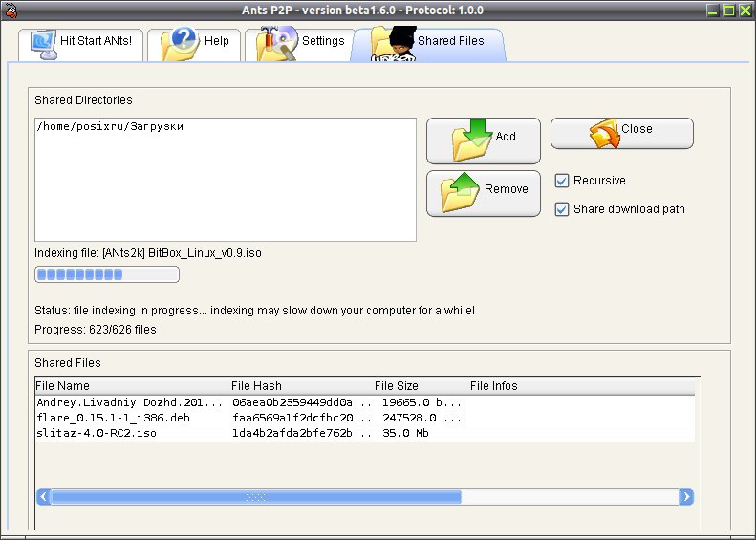This screenshot has height=540, width=756.
Task: Click the 19665.0 b... size cell
Action: (x=421, y=402)
